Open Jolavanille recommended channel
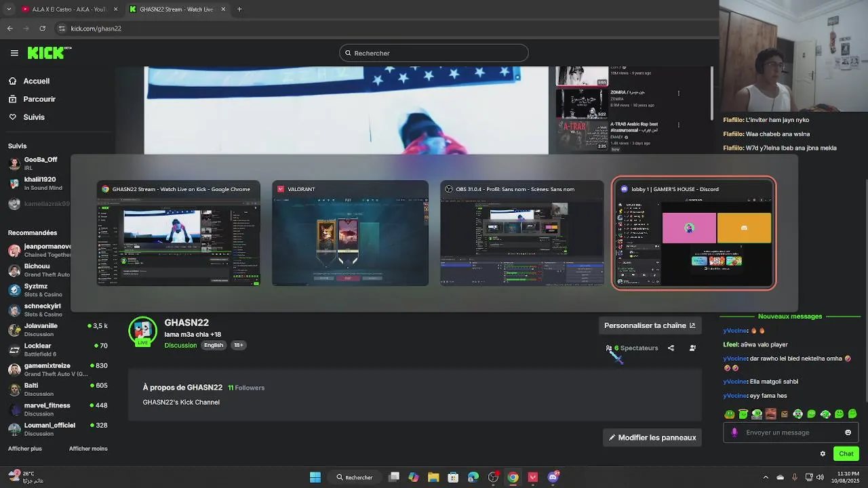The height and width of the screenshot is (488, 868). click(x=58, y=330)
